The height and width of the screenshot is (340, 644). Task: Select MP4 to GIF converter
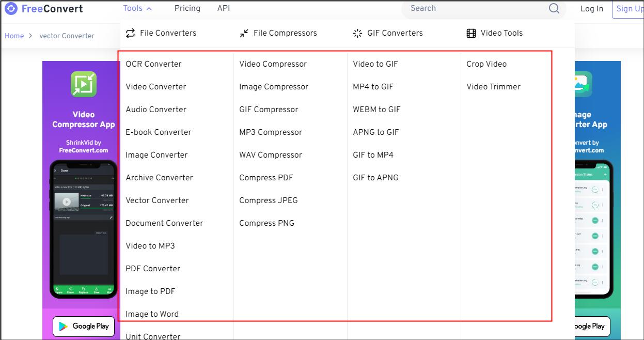[373, 87]
